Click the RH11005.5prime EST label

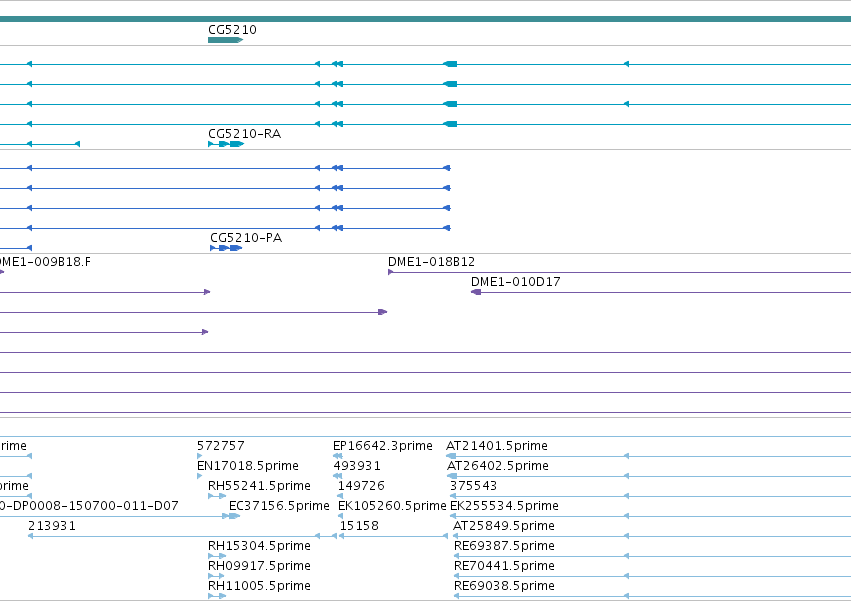(259, 586)
